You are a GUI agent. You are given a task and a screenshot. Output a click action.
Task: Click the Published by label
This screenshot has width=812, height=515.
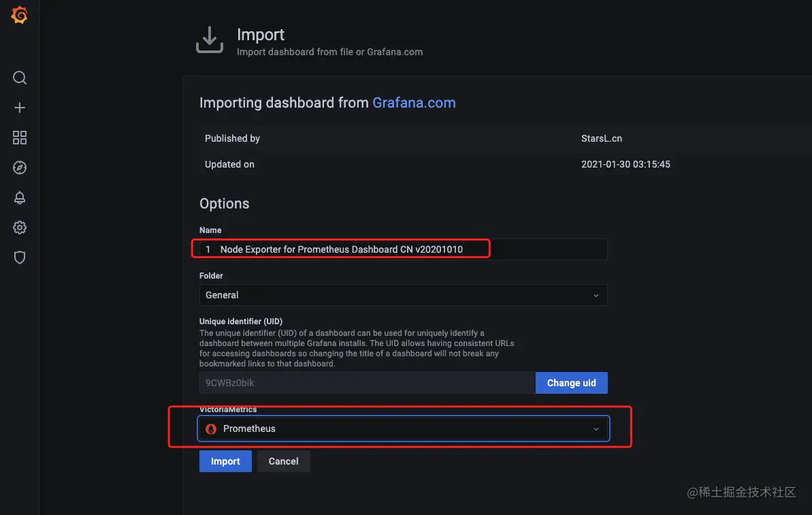pyautogui.click(x=232, y=138)
